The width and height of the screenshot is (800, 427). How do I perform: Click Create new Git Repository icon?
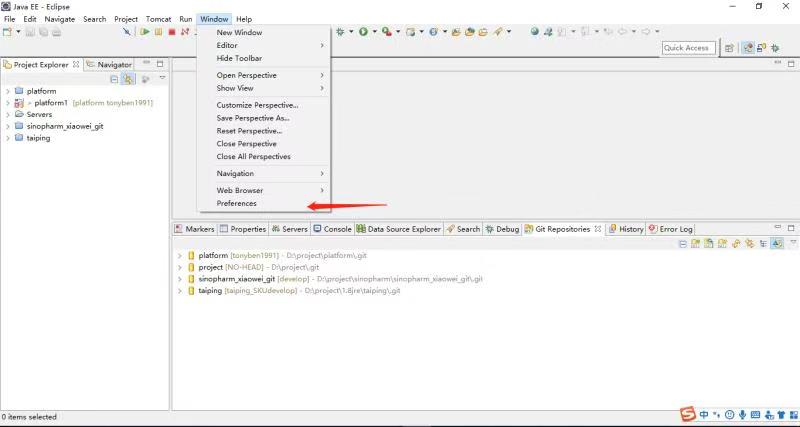(722, 244)
